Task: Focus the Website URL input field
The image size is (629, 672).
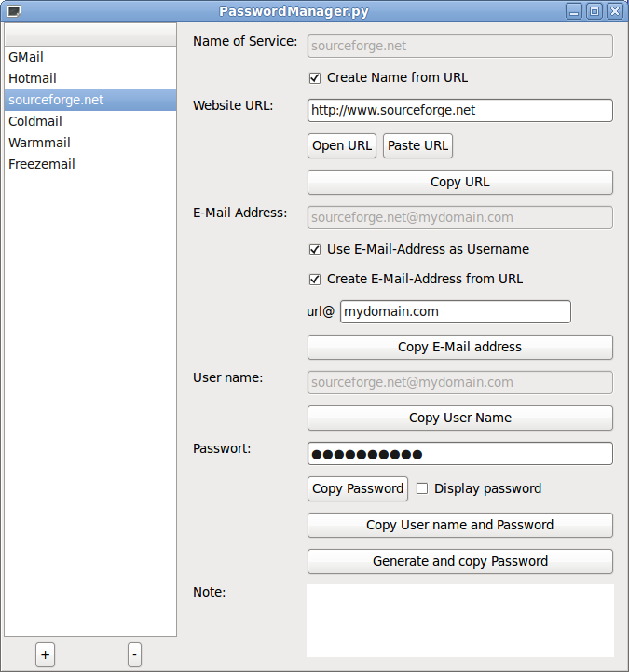Action: [460, 111]
